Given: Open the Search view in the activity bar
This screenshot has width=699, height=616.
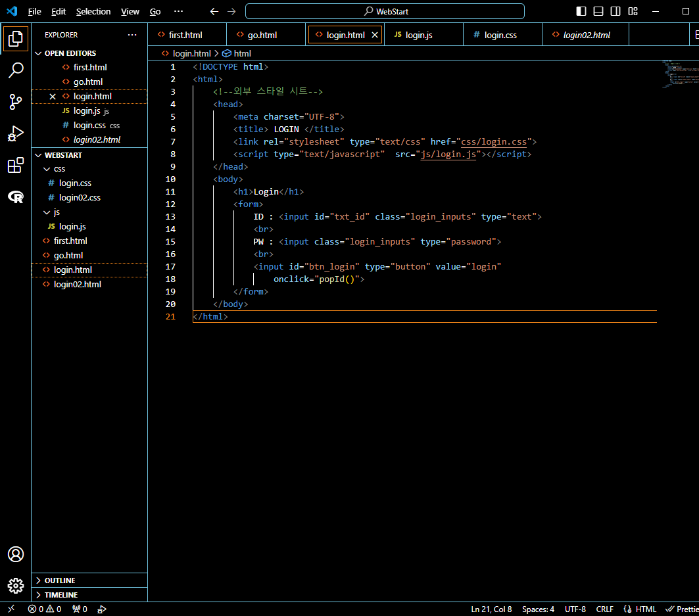Looking at the screenshot, I should click(16, 70).
